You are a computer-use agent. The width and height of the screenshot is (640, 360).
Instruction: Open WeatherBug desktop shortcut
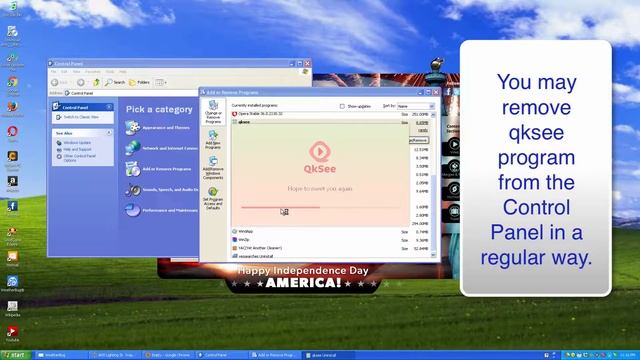tap(13, 282)
